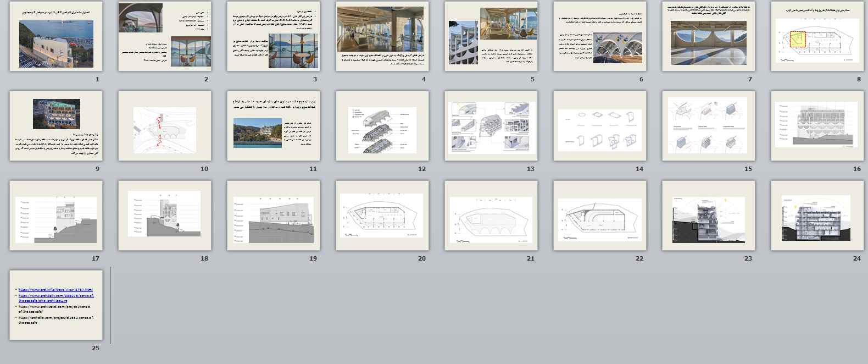Select slide 10 with red circulation path
This screenshot has width=868, height=364.
point(164,126)
